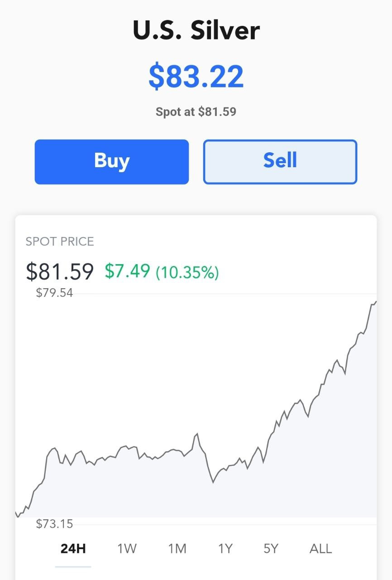The height and width of the screenshot is (580, 392).
Task: Tap the large $83.22 price
Action: click(x=196, y=76)
